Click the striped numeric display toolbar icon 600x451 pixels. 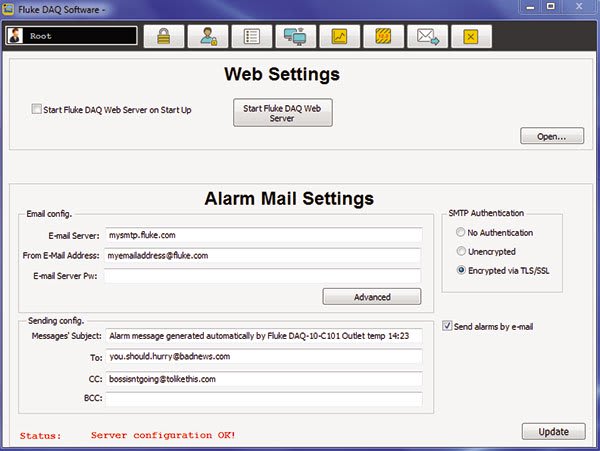383,37
